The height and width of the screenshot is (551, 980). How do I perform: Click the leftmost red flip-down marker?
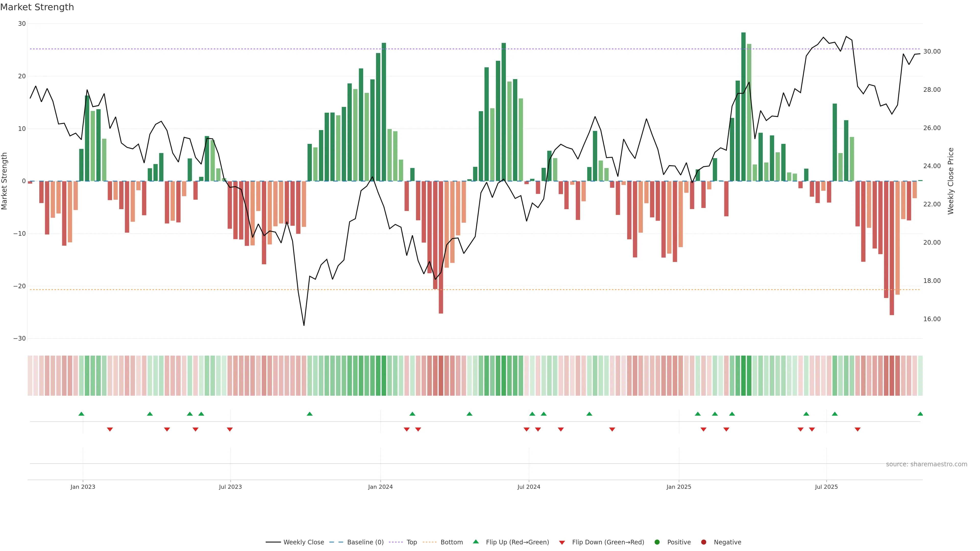(110, 429)
